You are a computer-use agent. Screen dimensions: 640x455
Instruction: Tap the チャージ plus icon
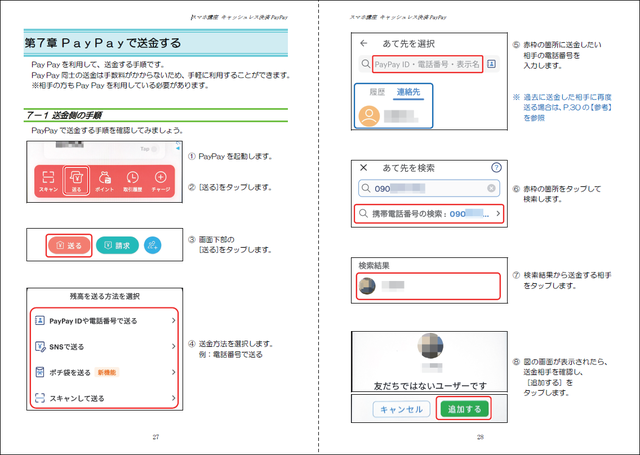pos(160,181)
